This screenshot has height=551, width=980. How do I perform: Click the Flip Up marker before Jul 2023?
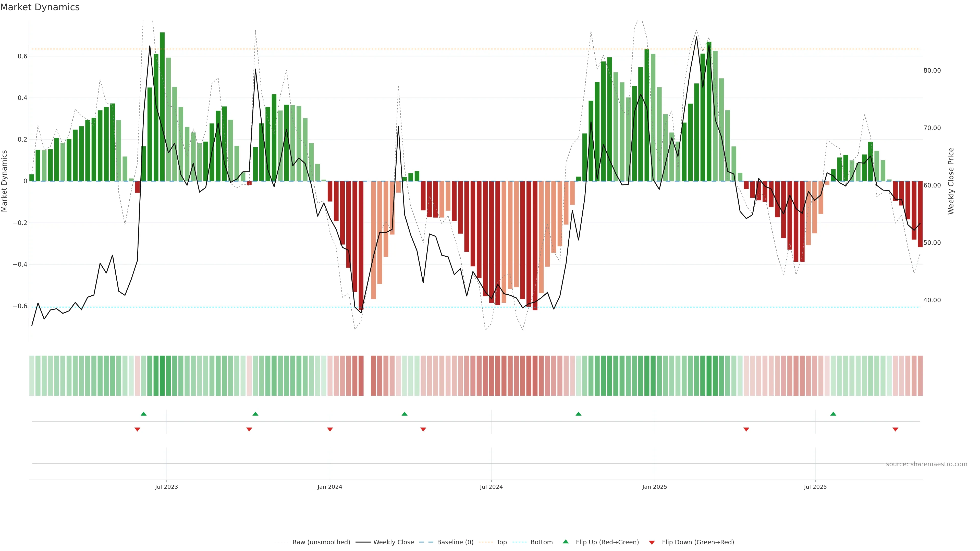click(x=143, y=414)
